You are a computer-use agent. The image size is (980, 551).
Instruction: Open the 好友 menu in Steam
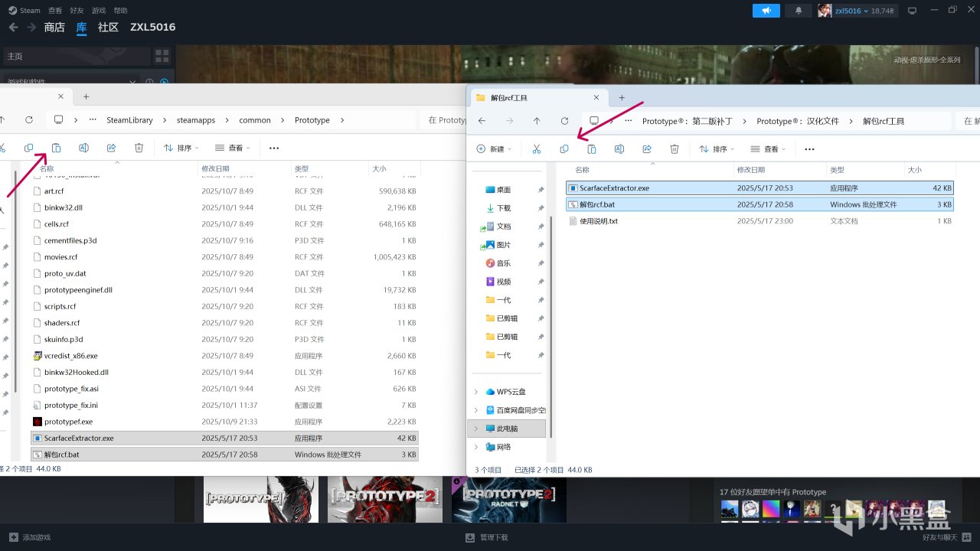coord(77,11)
